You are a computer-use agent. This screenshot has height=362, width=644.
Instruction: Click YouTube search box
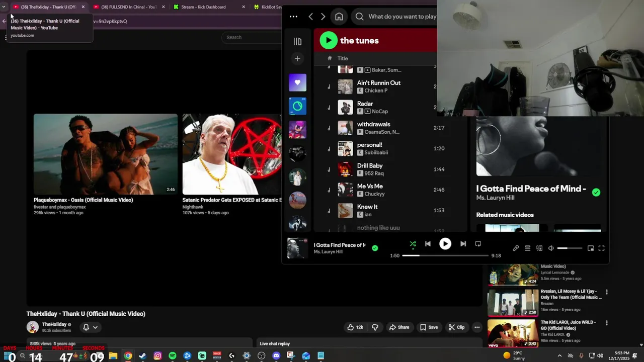coord(252,37)
